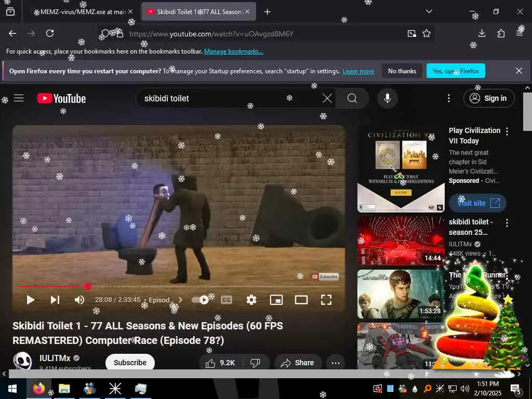Image resolution: width=532 pixels, height=399 pixels.
Task: Click Visit site ad button
Action: pos(478,203)
